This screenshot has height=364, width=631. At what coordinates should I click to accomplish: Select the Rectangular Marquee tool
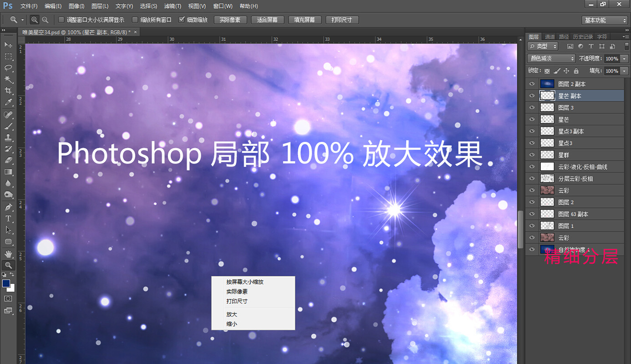coord(8,56)
